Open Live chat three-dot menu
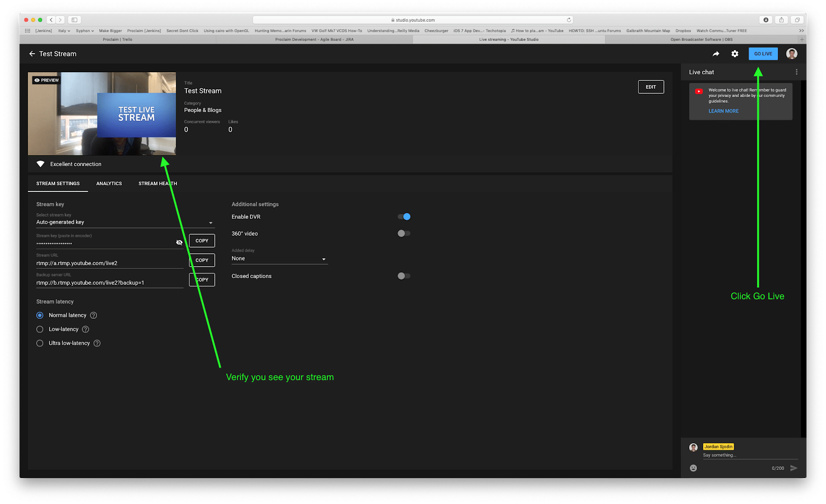826x504 pixels. pyautogui.click(x=797, y=72)
